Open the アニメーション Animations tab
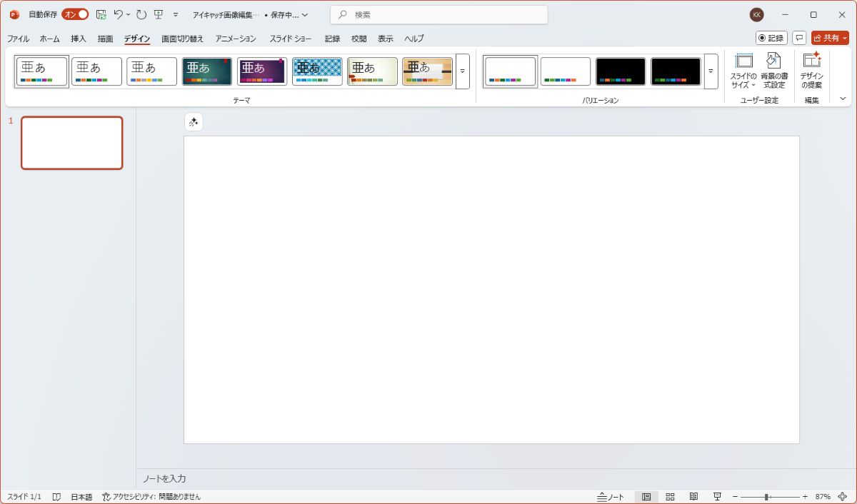This screenshot has width=857, height=504. (x=236, y=39)
